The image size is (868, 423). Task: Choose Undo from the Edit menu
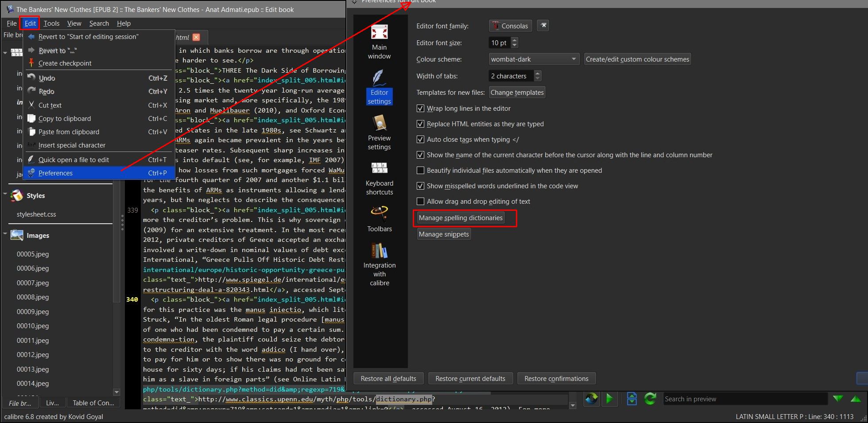[x=99, y=78]
